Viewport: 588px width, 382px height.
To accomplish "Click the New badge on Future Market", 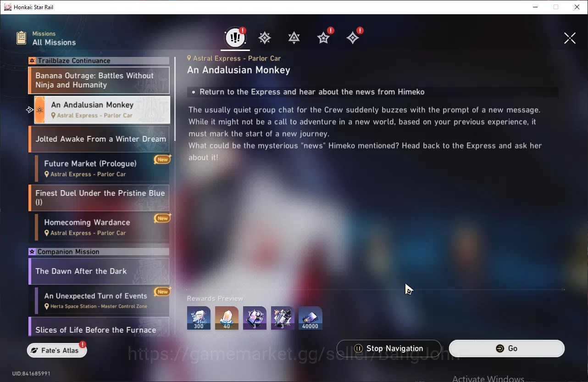I will coord(162,160).
